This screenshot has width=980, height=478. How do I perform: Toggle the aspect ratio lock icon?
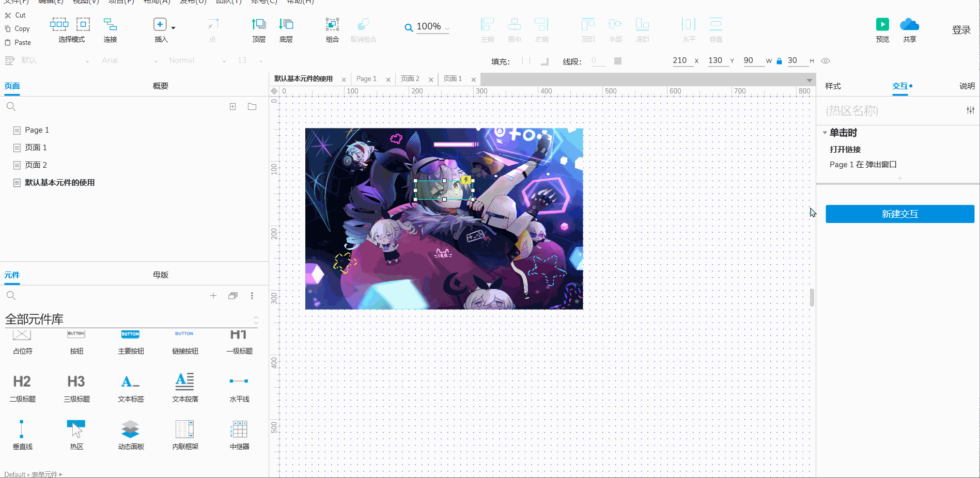point(779,61)
